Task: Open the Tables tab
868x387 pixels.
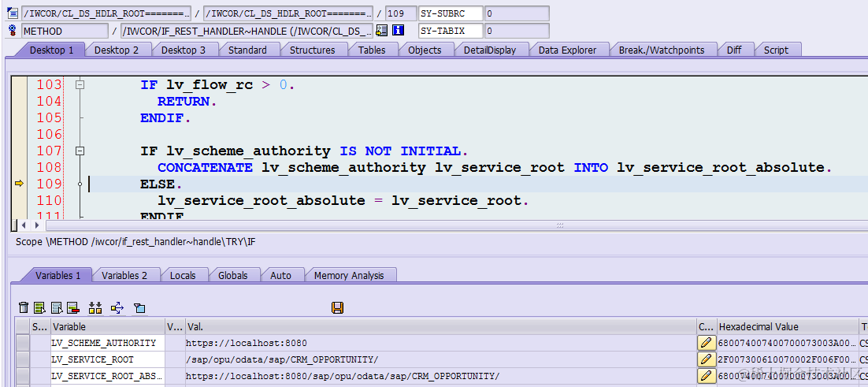Action: (372, 50)
